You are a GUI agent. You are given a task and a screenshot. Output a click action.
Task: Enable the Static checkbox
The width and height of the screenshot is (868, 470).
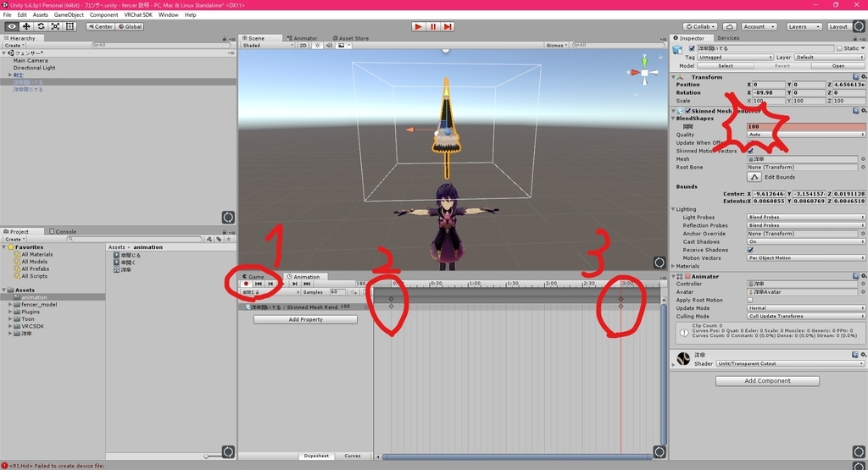[839, 48]
